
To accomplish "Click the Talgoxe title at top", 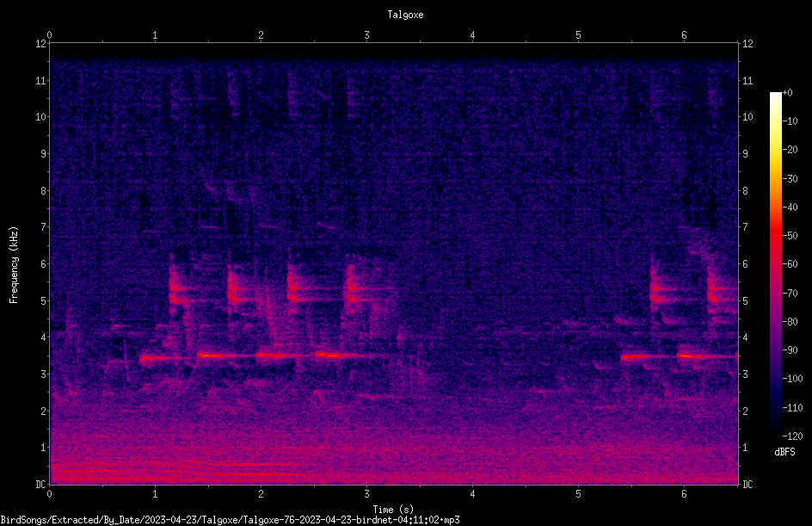I will 405,15.
